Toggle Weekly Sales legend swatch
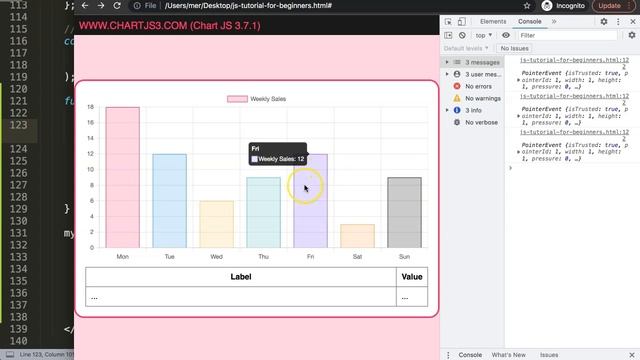This screenshot has width=640, height=360. (237, 99)
